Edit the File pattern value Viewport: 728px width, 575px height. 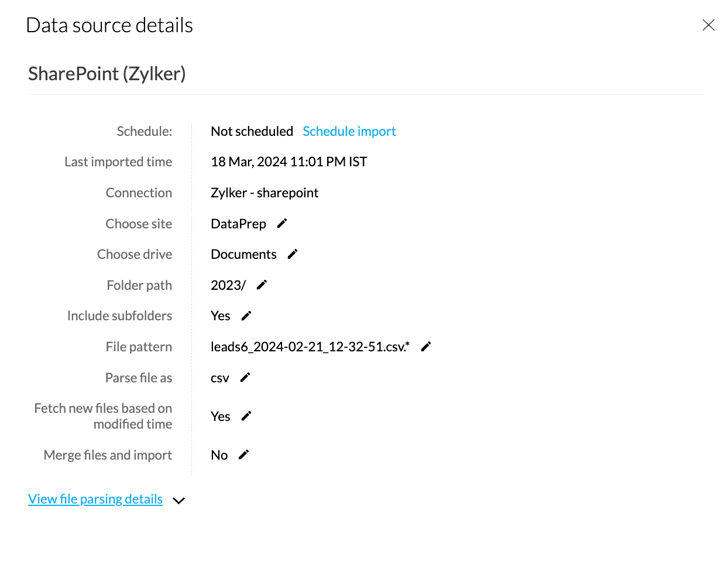(426, 346)
